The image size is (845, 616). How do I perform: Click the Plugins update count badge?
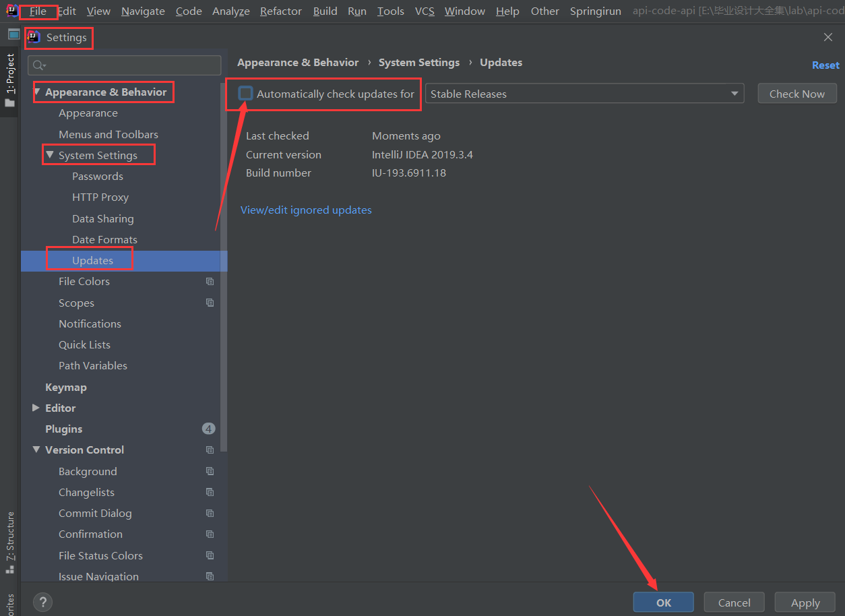click(208, 429)
